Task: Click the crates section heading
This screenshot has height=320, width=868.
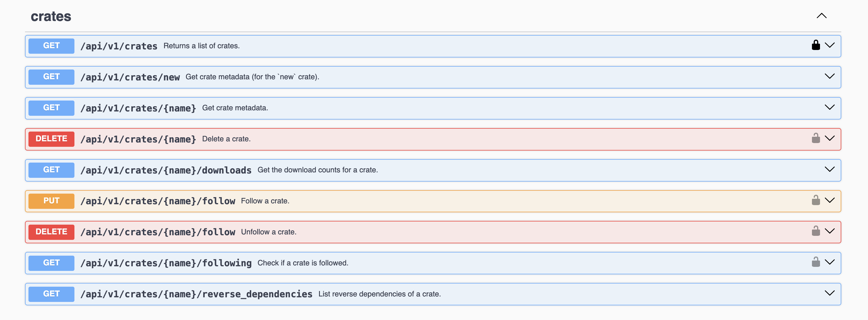Action: tap(51, 16)
